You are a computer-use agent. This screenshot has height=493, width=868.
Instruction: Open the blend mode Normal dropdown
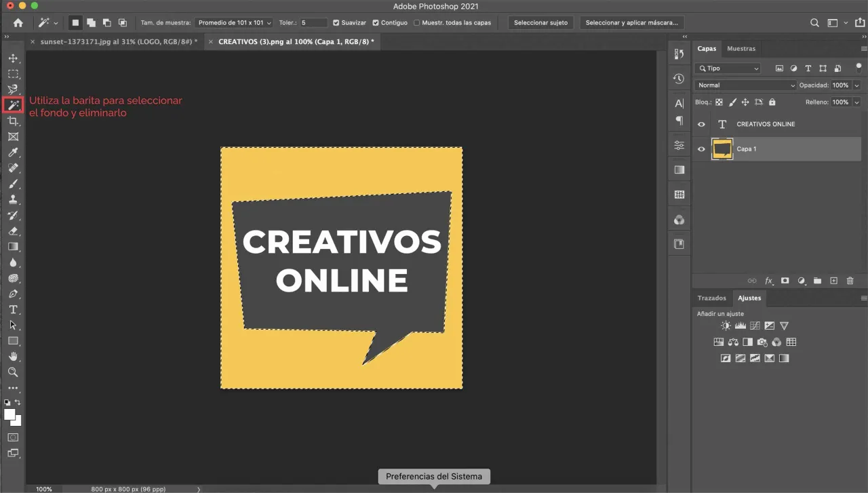point(745,85)
